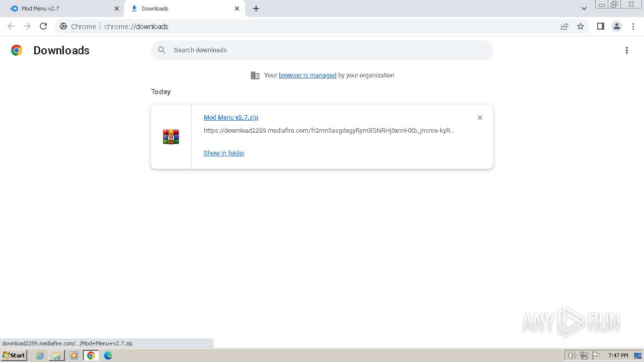Click the Today date heading

[160, 92]
